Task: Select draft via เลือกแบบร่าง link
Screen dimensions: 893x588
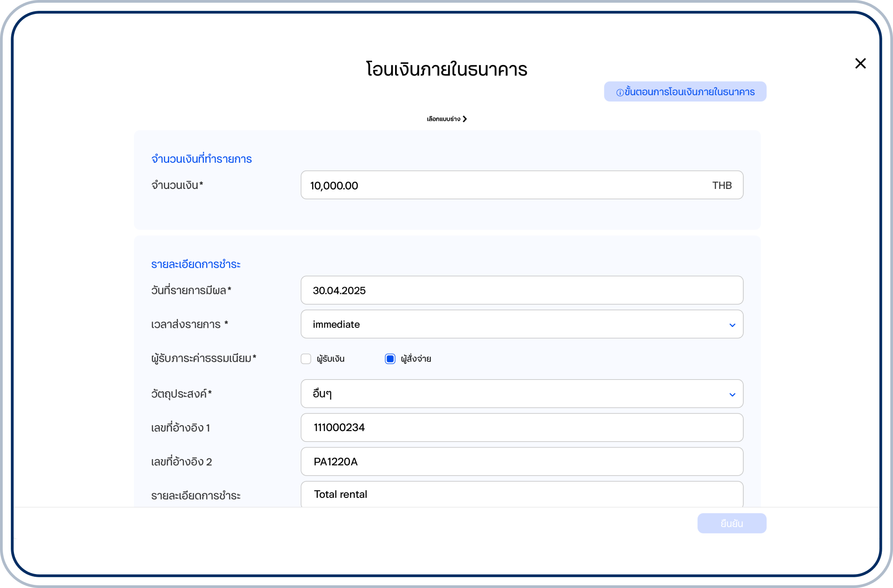Action: tap(443, 119)
